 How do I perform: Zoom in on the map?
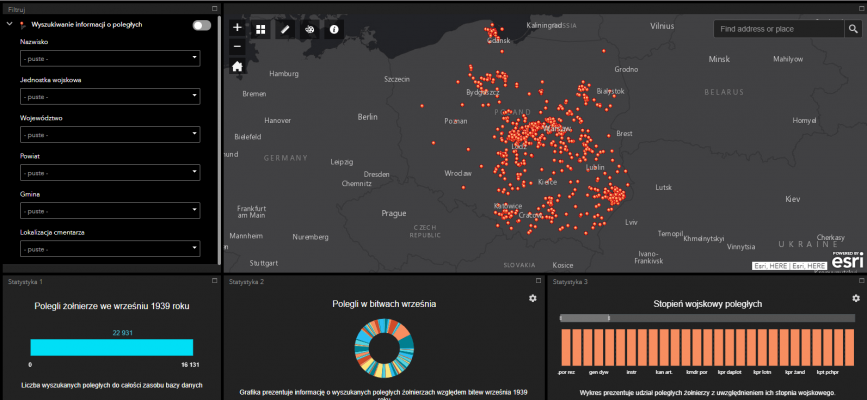tap(237, 29)
